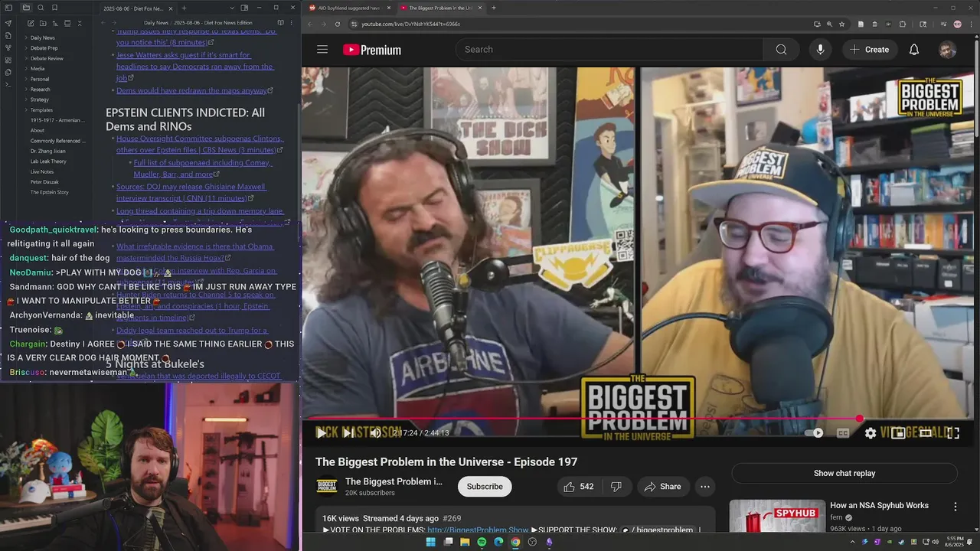Like the video with thumbs up
Screen dimensions: 980x551
[578, 487]
